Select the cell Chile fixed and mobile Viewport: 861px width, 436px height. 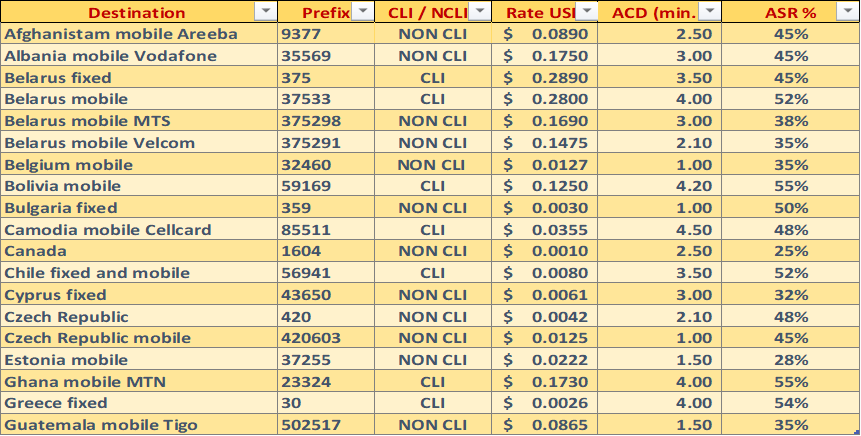coord(139,273)
